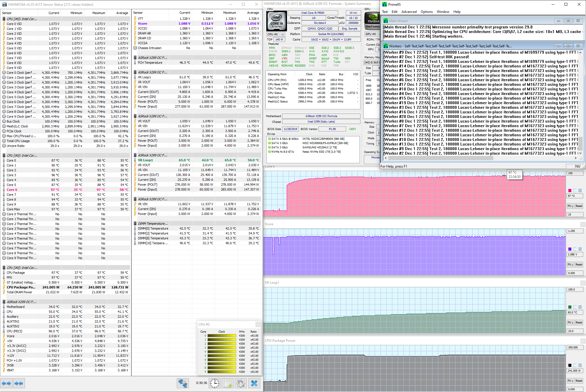The image size is (586, 392).
Task: Click the Intel Core i9 logo
Action: [x=277, y=21]
